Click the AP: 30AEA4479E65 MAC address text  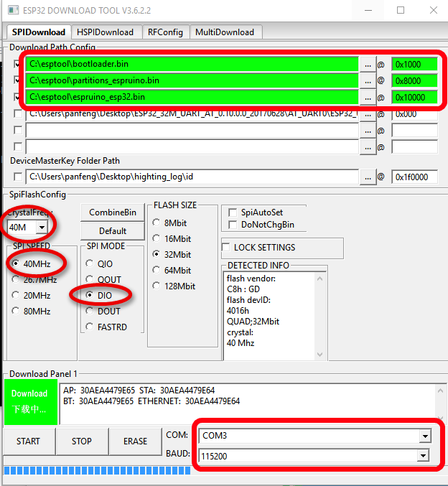pos(99,391)
